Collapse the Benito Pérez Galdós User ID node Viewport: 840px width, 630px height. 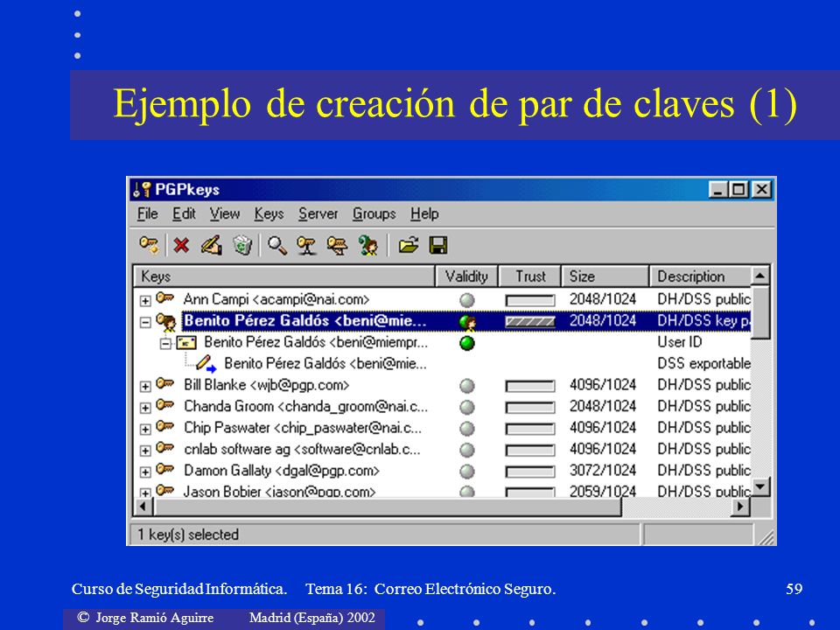[x=166, y=343]
